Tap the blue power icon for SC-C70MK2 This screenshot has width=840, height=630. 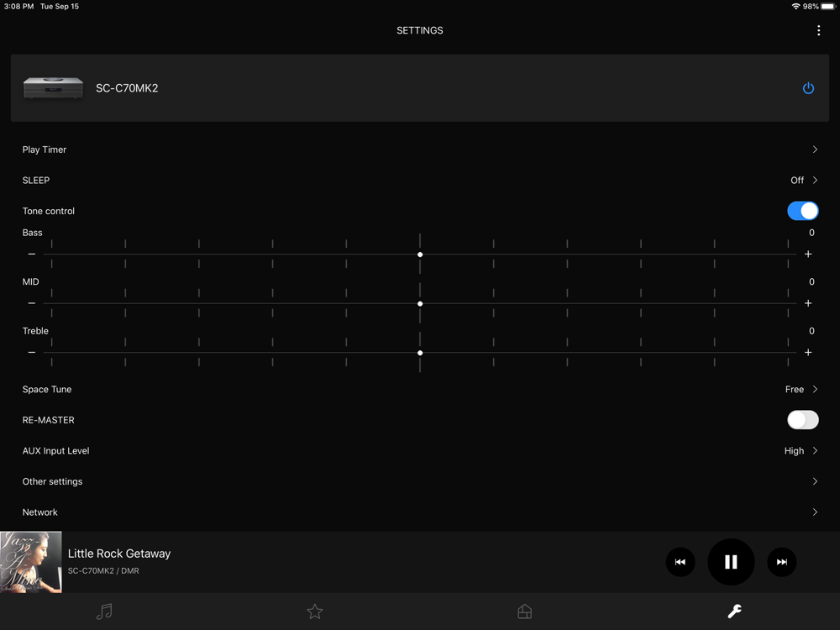click(808, 88)
